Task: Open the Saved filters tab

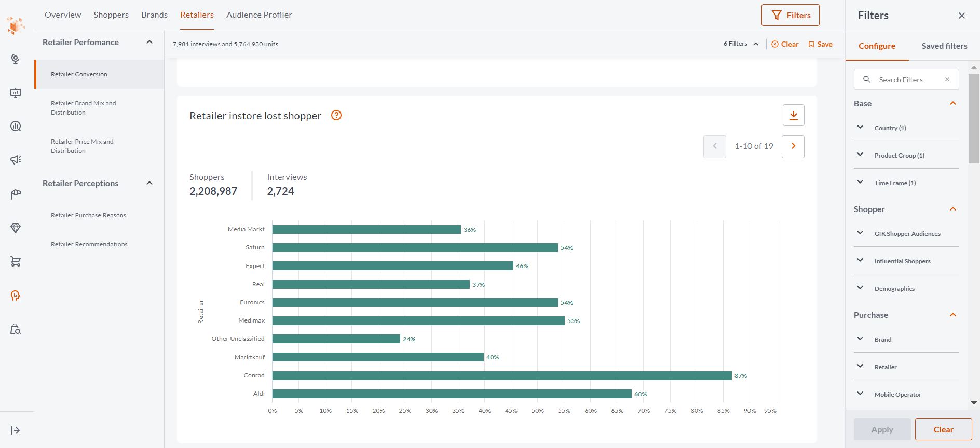Action: click(x=944, y=46)
